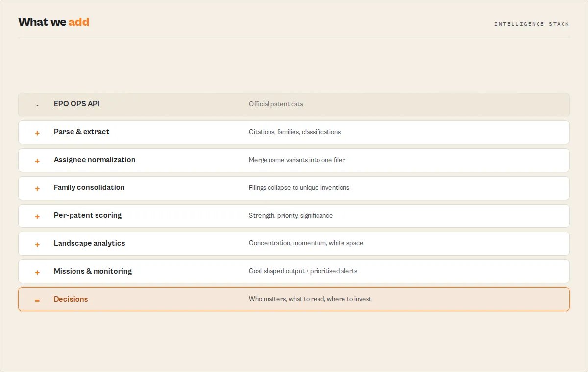Click the dot icon beside EPO OPS API
The image size is (588, 372).
click(x=37, y=105)
